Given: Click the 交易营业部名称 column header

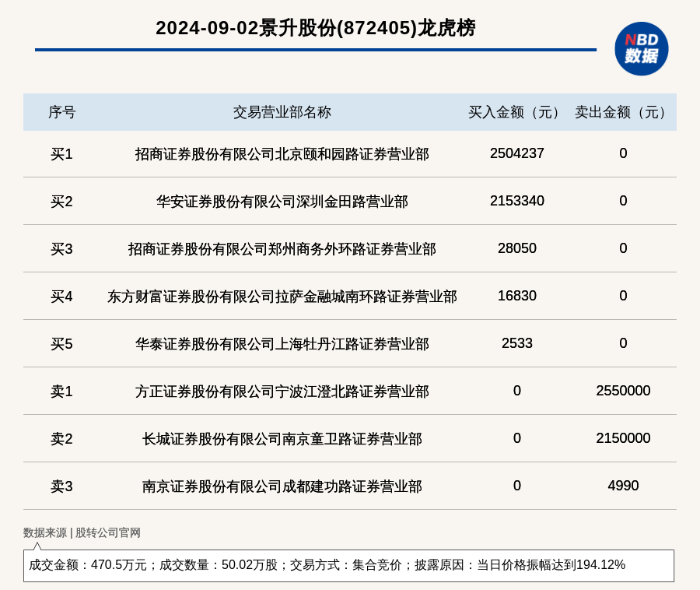Looking at the screenshot, I should pos(282,112).
